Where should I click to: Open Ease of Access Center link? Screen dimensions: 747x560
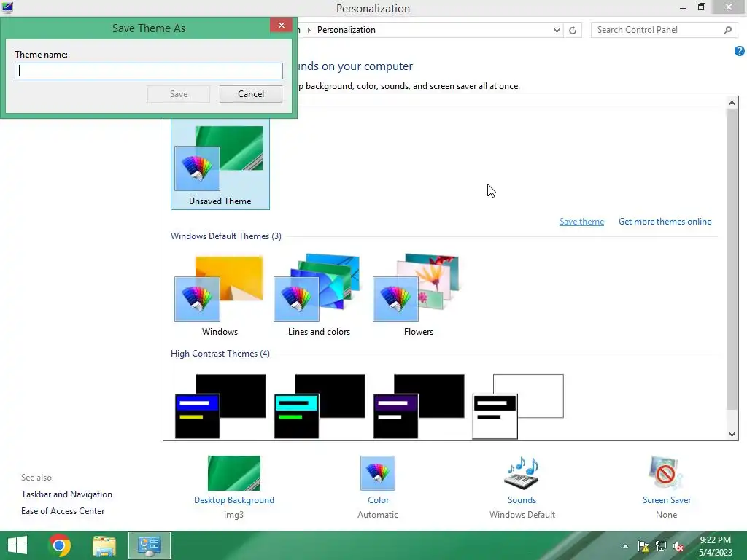[x=63, y=511]
